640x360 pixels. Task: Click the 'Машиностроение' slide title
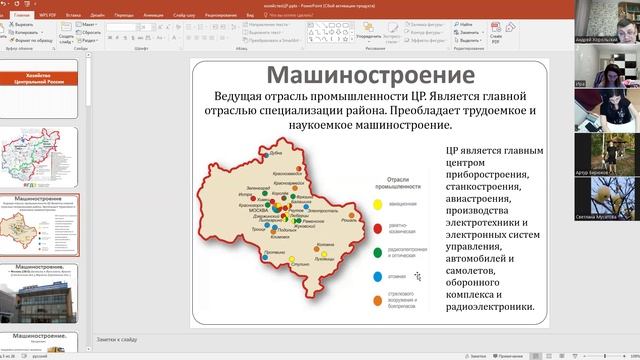(x=371, y=75)
